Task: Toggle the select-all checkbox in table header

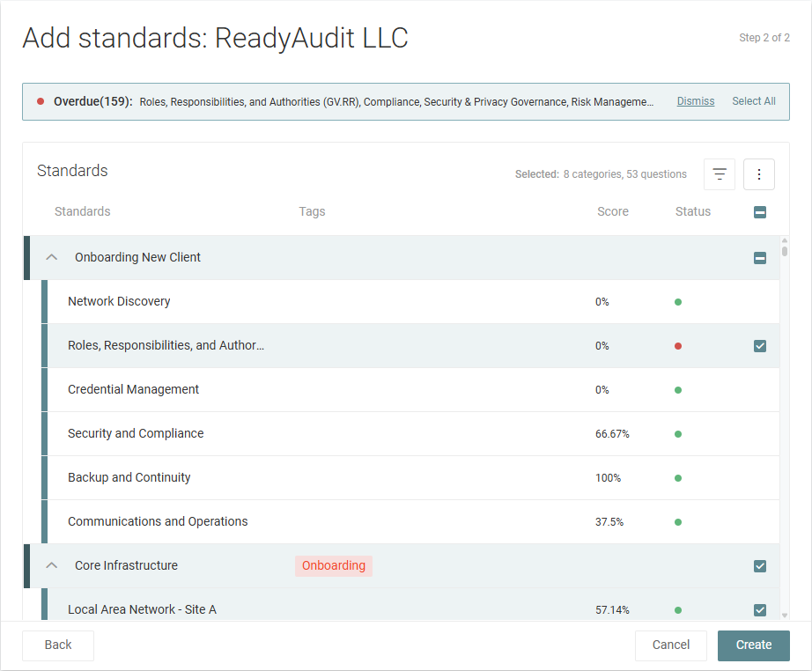Action: 760,212
